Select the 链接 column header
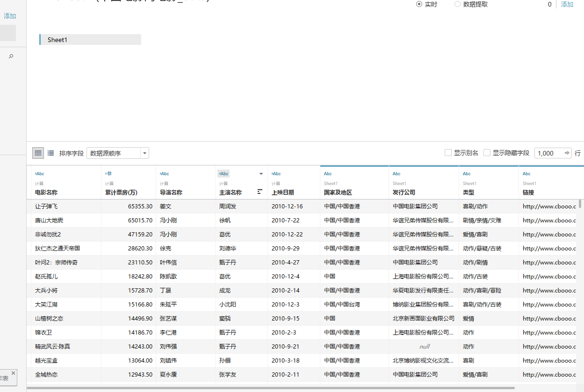The height and width of the screenshot is (392, 584). [528, 192]
